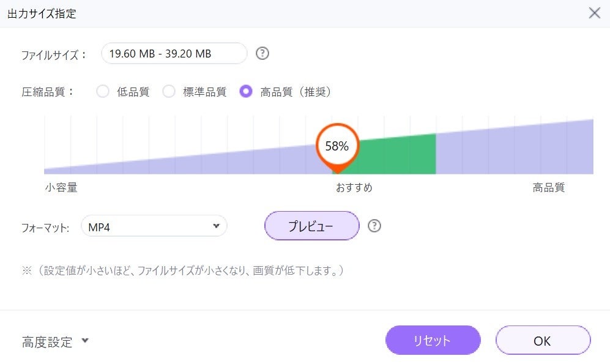
Task: Click the purple area right of green range
Action: point(514,153)
